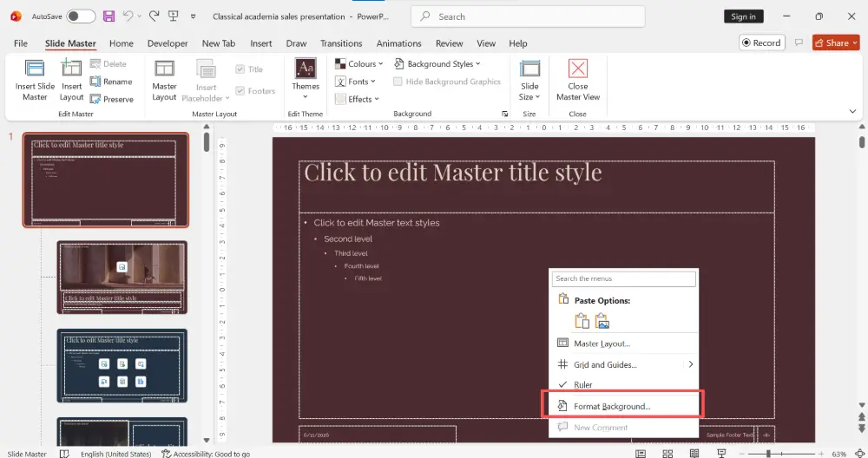Toggle Ruler in context menu
Image resolution: width=868 pixels, height=458 pixels.
624,384
